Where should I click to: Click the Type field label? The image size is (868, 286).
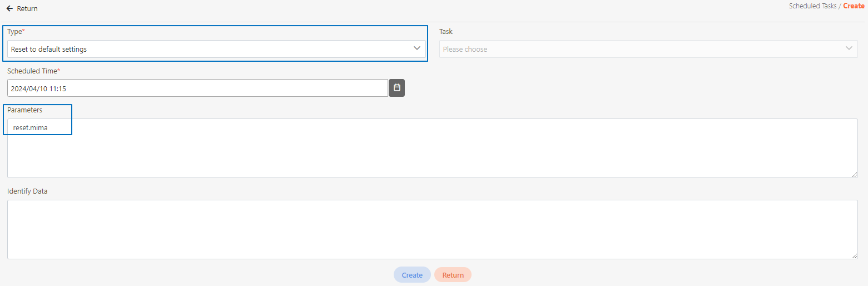(x=15, y=32)
